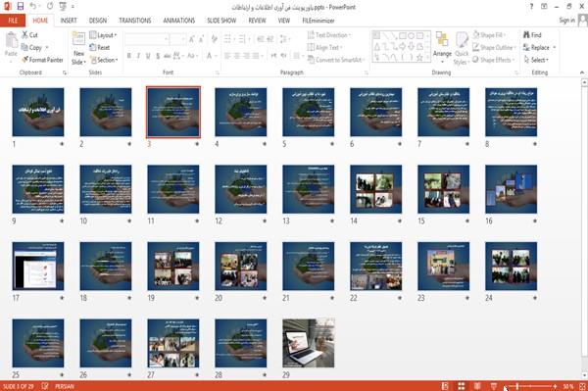Switch to Slide Sorter view in status bar

(462, 386)
